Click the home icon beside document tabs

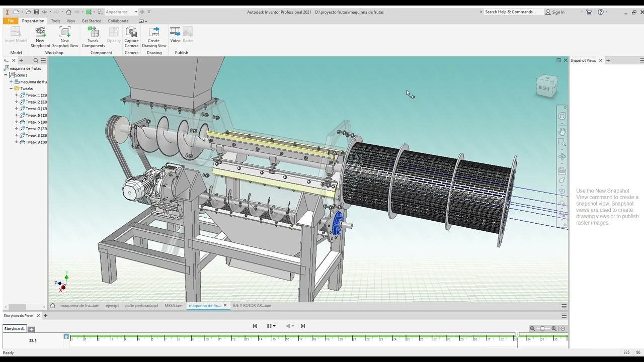tap(53, 305)
